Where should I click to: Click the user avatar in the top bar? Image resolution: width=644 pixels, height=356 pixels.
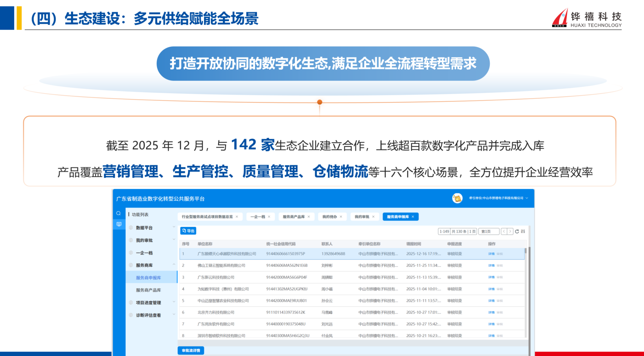point(458,198)
